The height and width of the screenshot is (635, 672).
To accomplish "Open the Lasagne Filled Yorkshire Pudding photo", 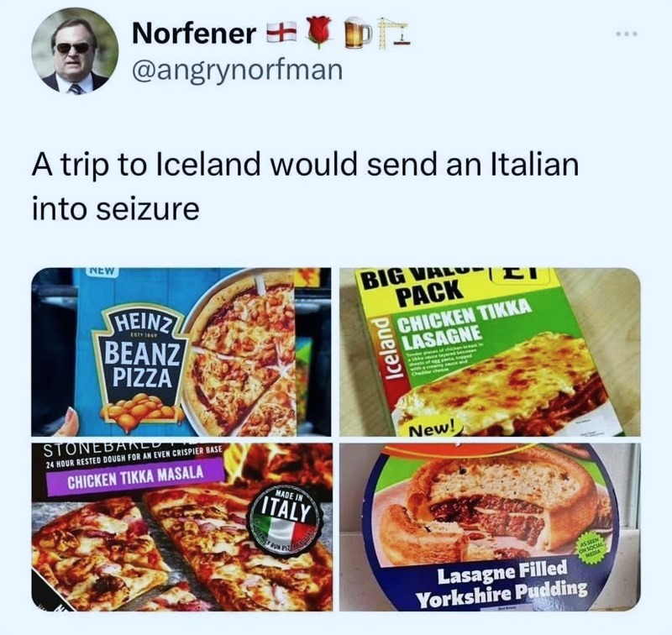I will tap(490, 527).
